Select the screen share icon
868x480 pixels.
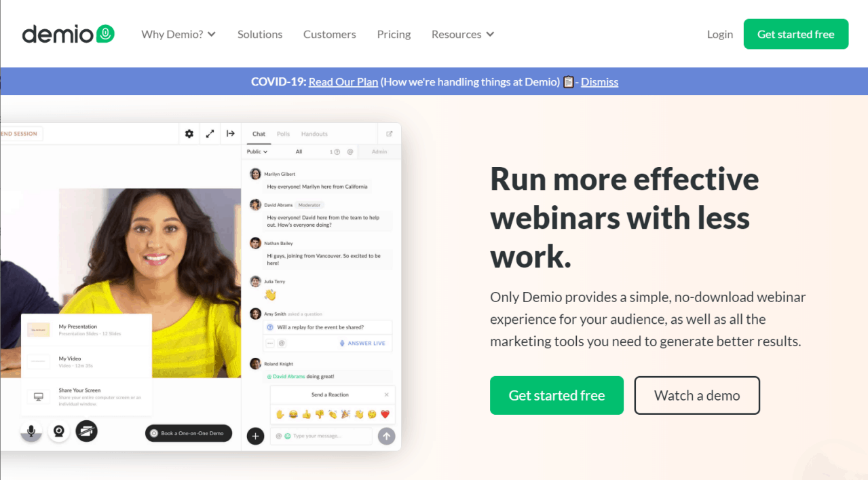(x=86, y=431)
